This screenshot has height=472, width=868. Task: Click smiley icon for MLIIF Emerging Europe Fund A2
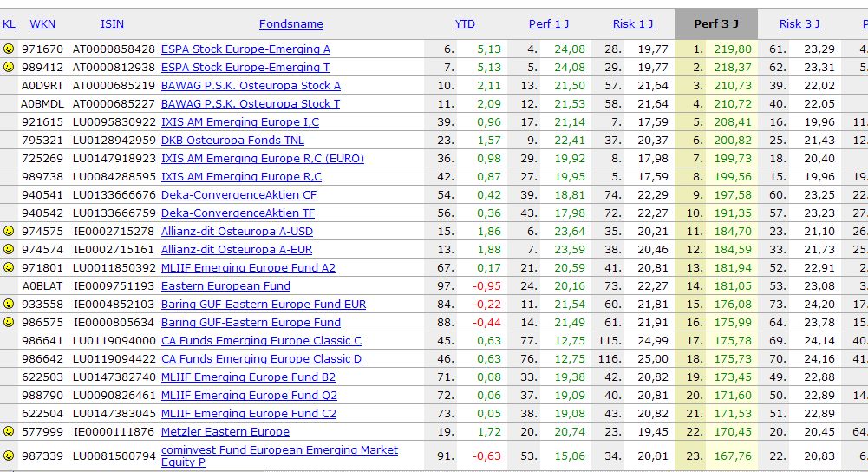click(x=9, y=267)
